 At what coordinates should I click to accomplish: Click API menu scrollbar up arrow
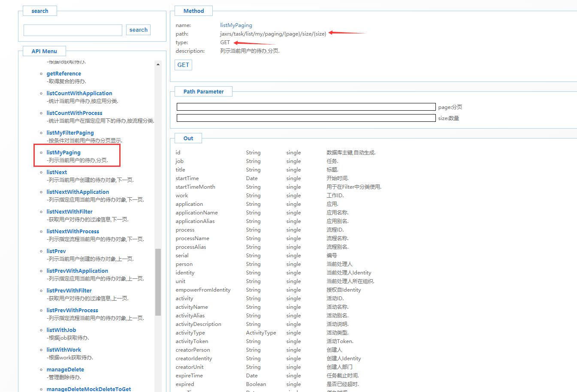(x=158, y=64)
